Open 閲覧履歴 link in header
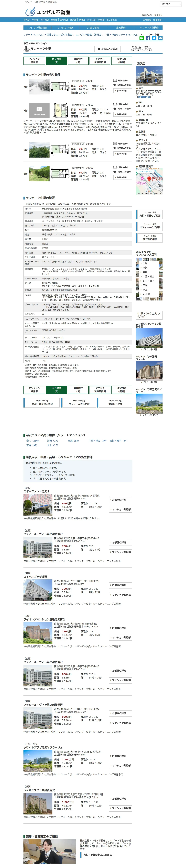The image size is (186, 868). pos(158,15)
